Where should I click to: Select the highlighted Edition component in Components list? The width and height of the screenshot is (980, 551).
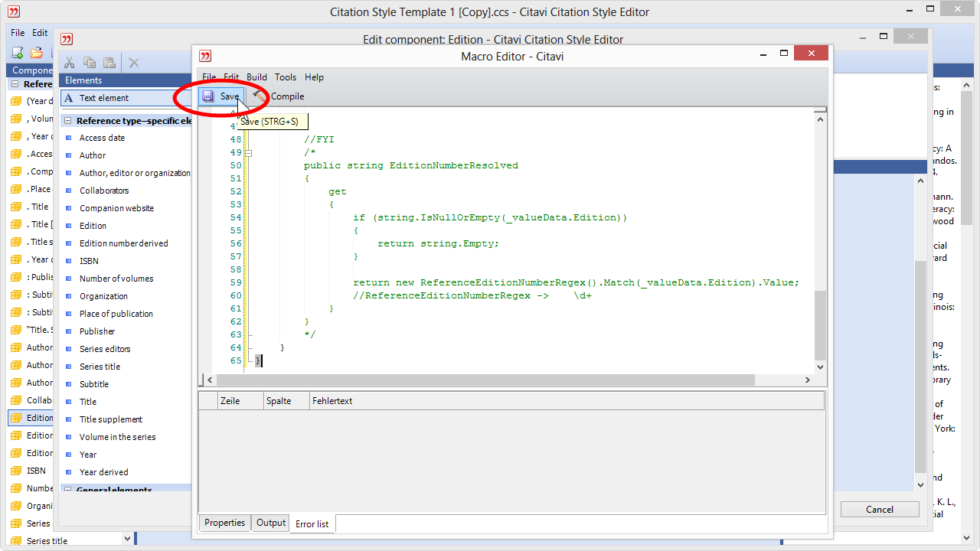pyautogui.click(x=31, y=418)
